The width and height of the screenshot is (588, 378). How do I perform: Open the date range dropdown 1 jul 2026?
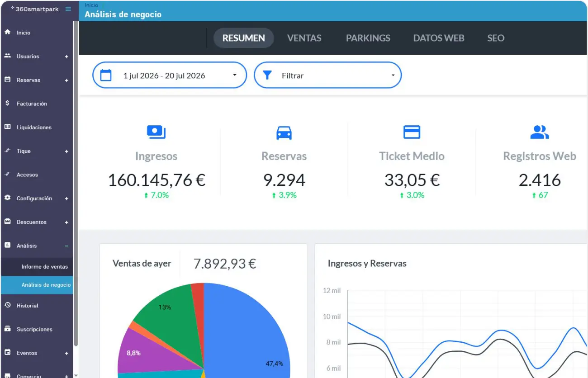pos(170,75)
